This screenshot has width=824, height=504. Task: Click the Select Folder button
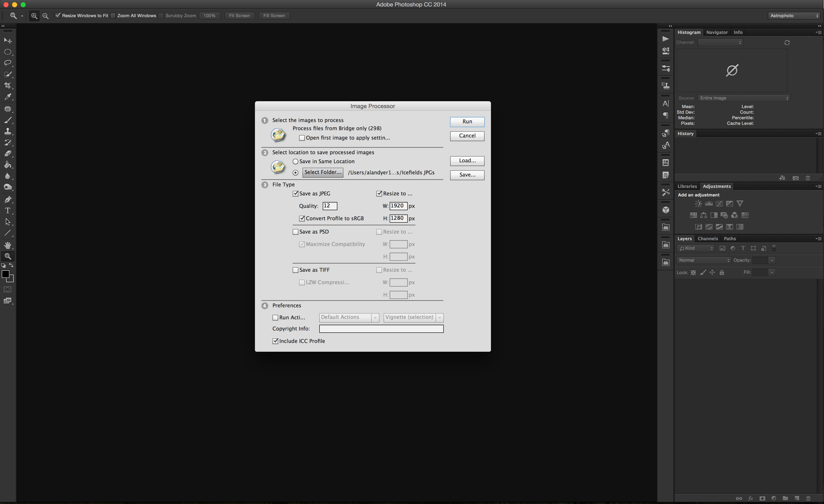[322, 172]
